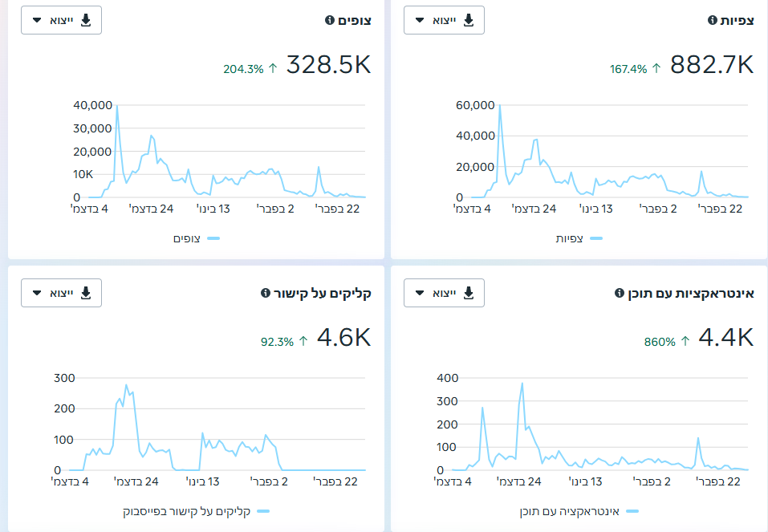
Task: Open ייצוא dropdown arrow in קליקים card
Action: 37,293
